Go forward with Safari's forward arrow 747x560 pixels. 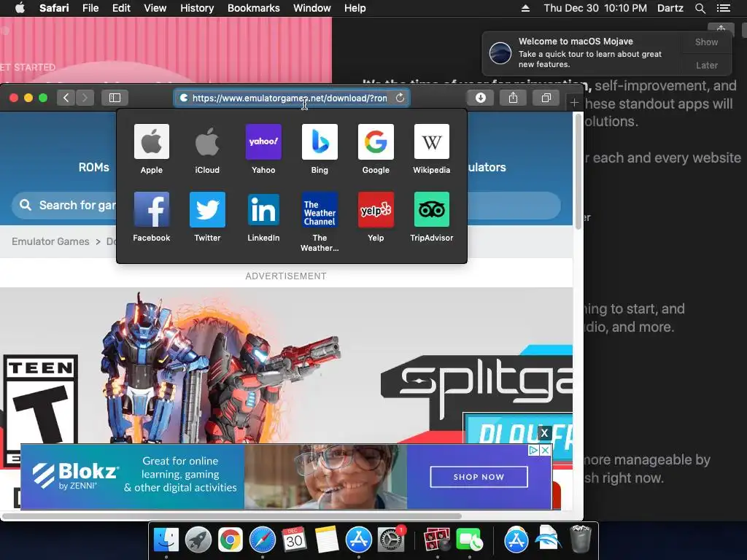pos(85,98)
